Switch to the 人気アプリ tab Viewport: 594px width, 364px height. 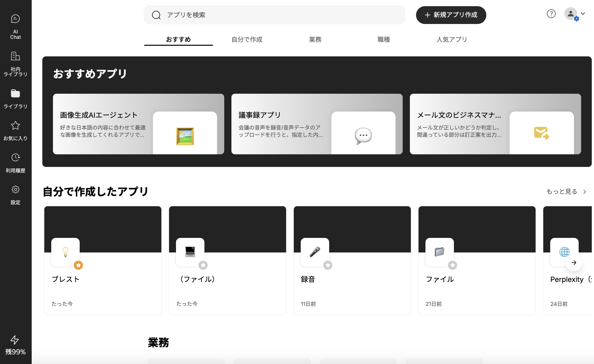tap(452, 40)
